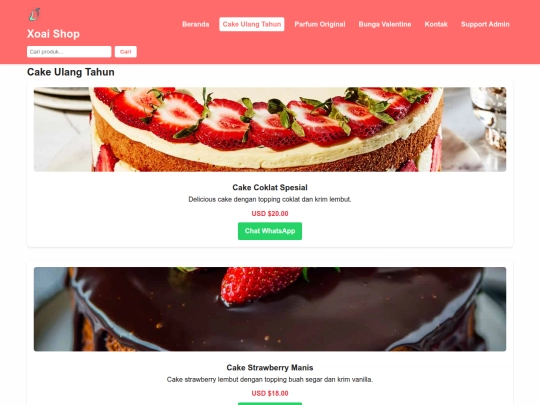Focus the Cari produk search field
This screenshot has width=540, height=405.
69,52
